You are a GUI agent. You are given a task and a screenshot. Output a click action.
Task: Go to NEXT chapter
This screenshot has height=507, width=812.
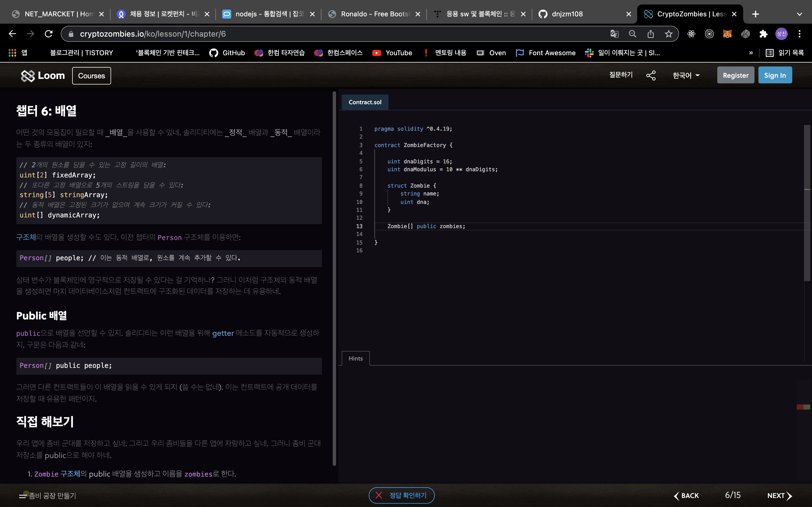click(779, 495)
